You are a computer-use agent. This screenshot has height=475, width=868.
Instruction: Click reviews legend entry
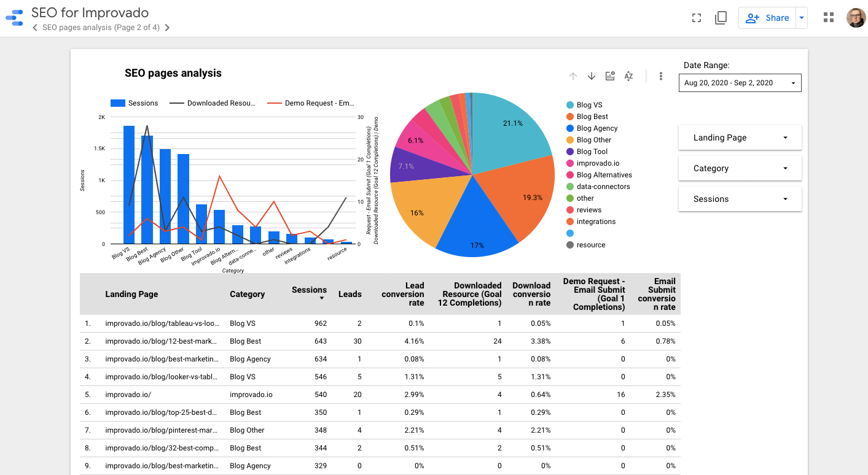point(584,210)
